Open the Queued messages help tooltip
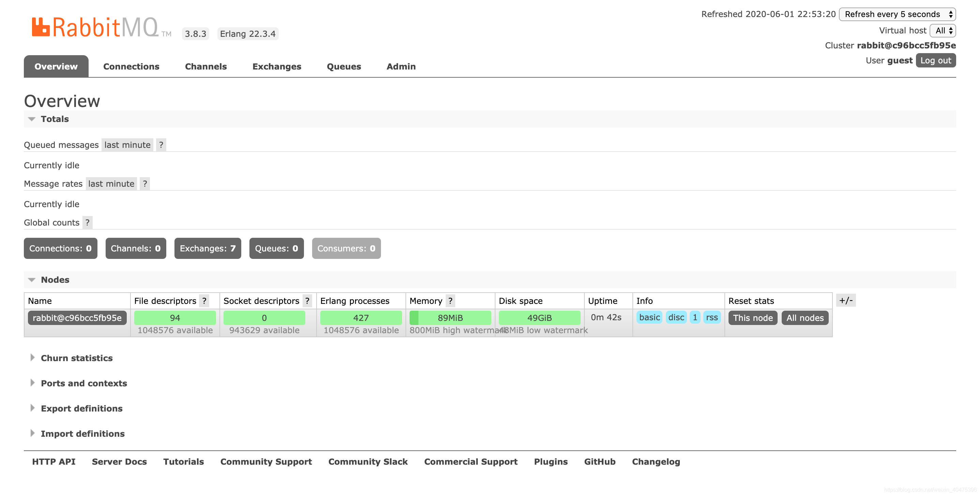 [161, 144]
